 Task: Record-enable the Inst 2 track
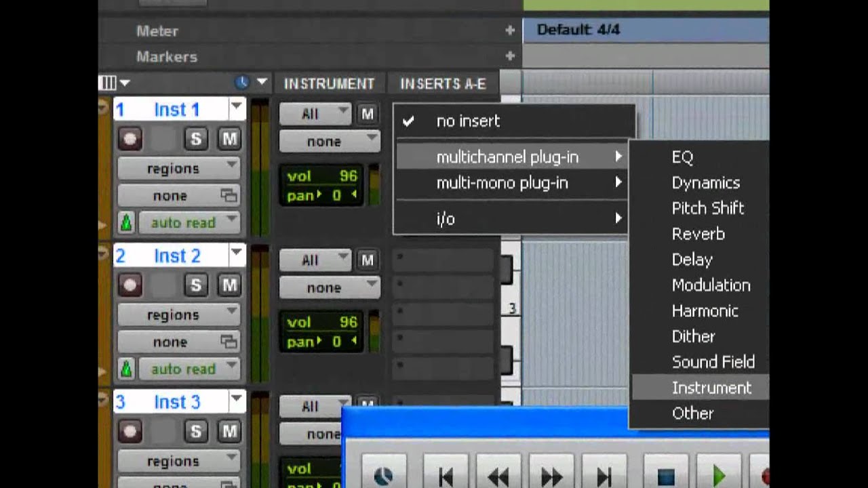tap(130, 286)
